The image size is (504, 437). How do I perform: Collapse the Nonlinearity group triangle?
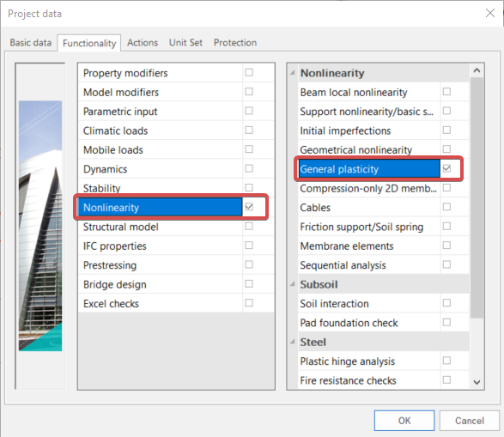[x=293, y=73]
